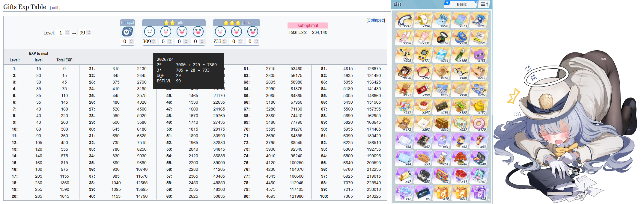
Task: Select the orange gift box x219
Action: pyautogui.click(x=461, y=193)
